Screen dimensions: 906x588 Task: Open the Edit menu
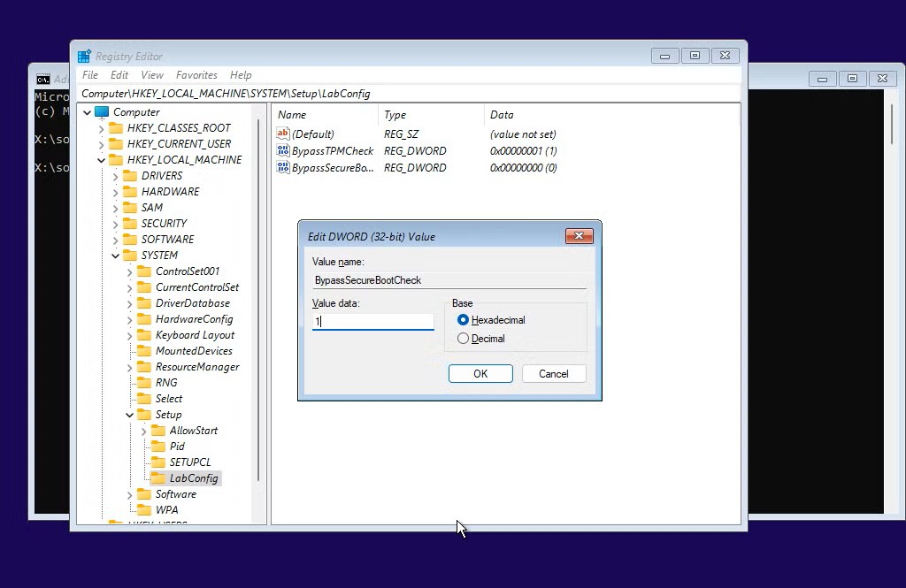[x=119, y=75]
